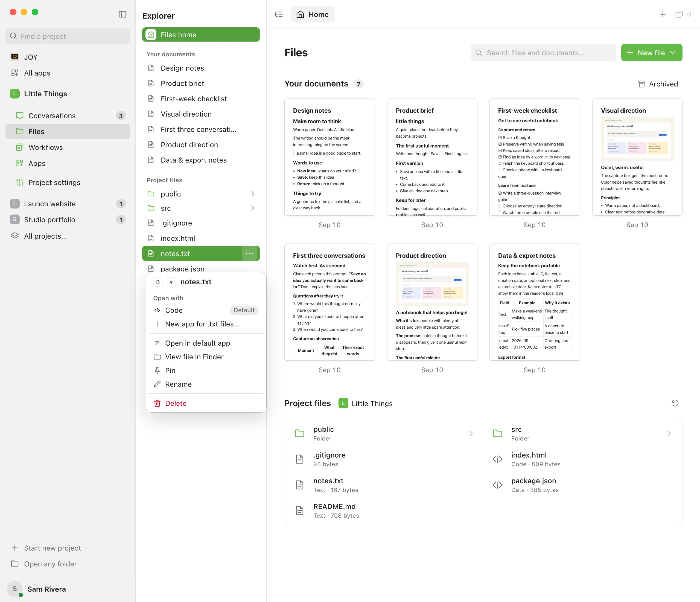This screenshot has height=602, width=700.
Task: Click the refresh project files icon
Action: 675,403
